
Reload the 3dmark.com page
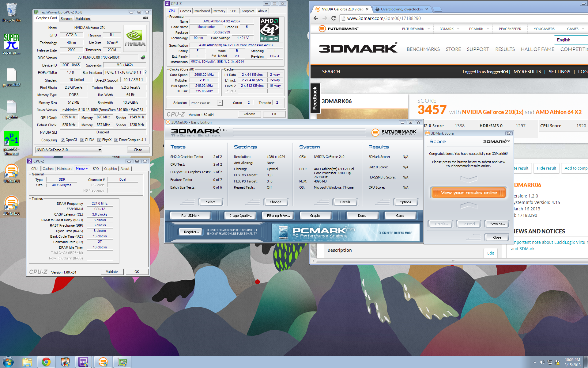coord(334,18)
